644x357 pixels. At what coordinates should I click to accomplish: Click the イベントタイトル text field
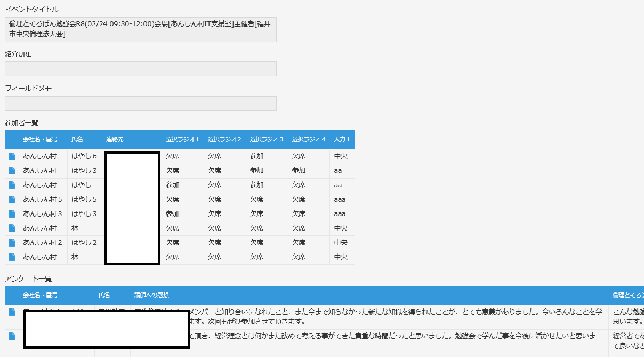click(x=141, y=29)
